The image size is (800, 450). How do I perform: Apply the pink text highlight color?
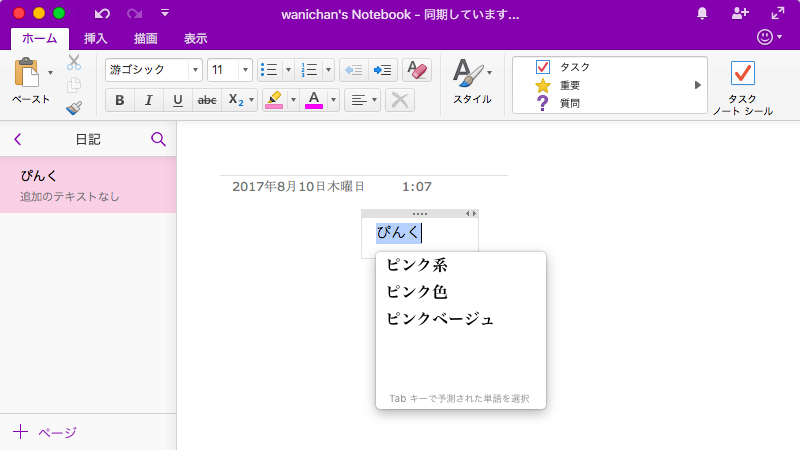tap(274, 100)
